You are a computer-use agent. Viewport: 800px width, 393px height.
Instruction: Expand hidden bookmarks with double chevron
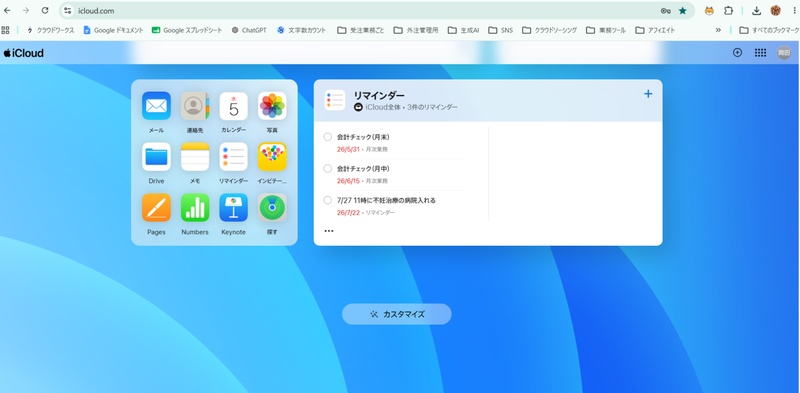(x=718, y=30)
